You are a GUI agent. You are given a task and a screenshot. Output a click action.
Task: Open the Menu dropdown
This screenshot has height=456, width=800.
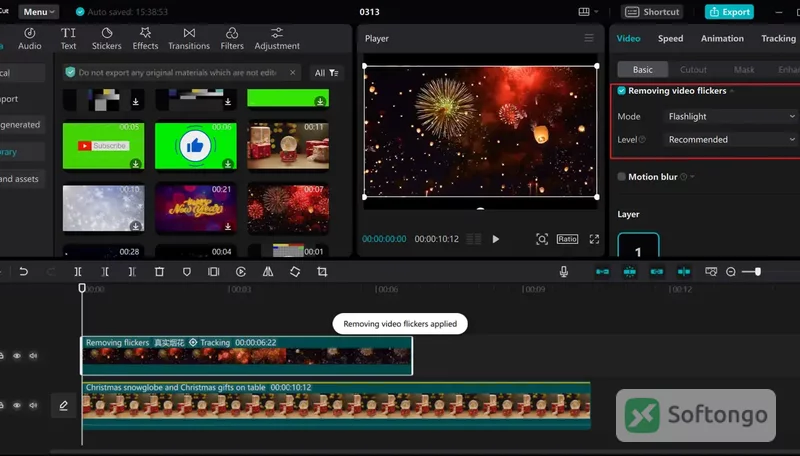pyautogui.click(x=39, y=12)
